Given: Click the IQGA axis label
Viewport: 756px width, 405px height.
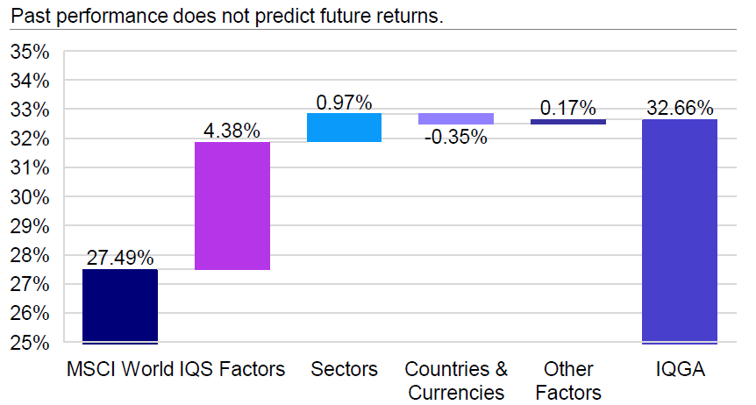Looking at the screenshot, I should [680, 369].
